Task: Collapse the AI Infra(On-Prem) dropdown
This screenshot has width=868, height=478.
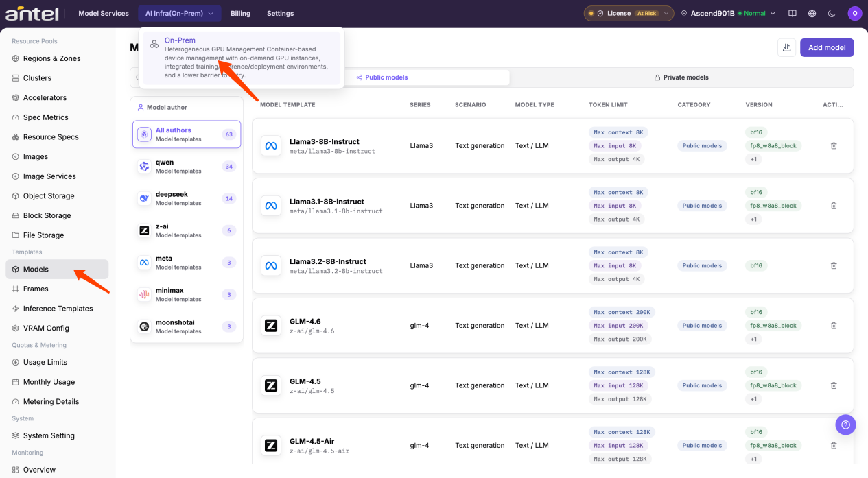Action: (180, 13)
